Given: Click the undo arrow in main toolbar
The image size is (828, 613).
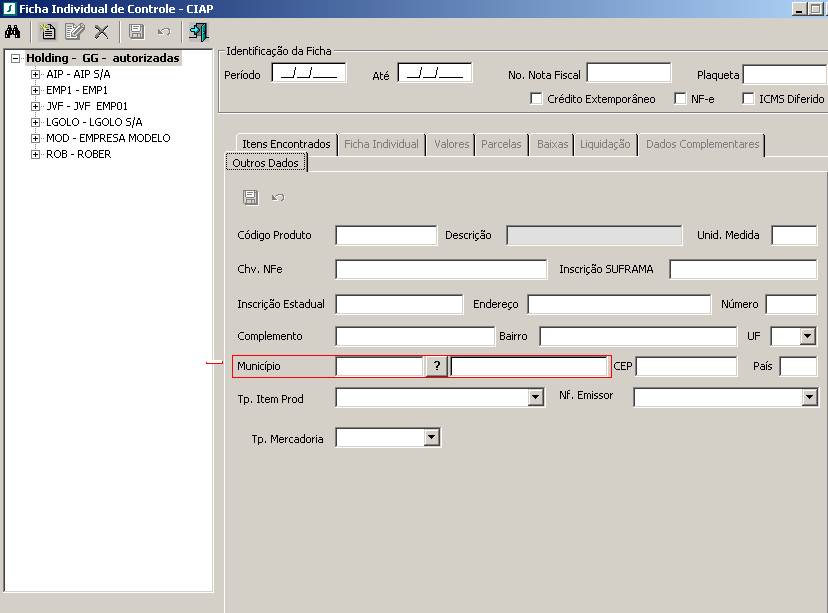Looking at the screenshot, I should (164, 31).
